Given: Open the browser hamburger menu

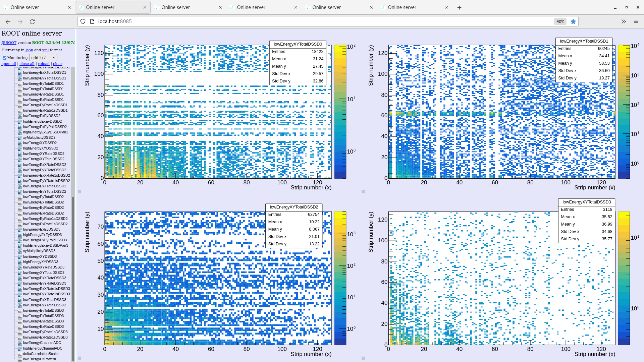Looking at the screenshot, I should coord(636,21).
